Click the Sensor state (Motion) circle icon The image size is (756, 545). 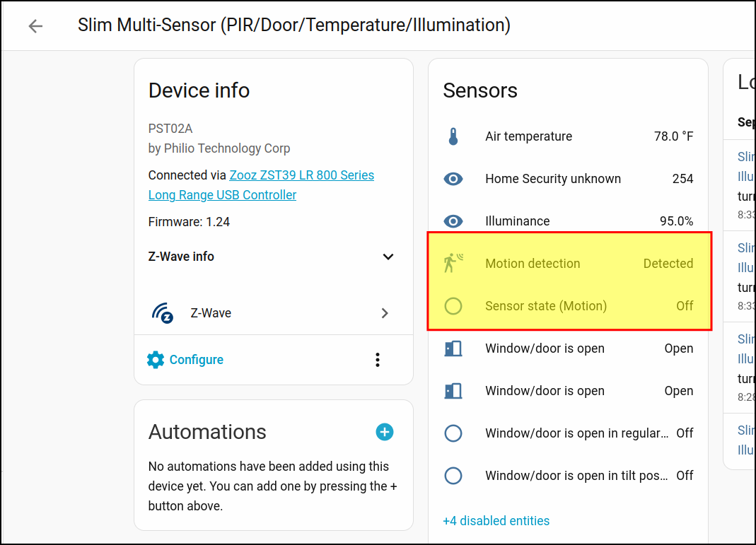[453, 306]
